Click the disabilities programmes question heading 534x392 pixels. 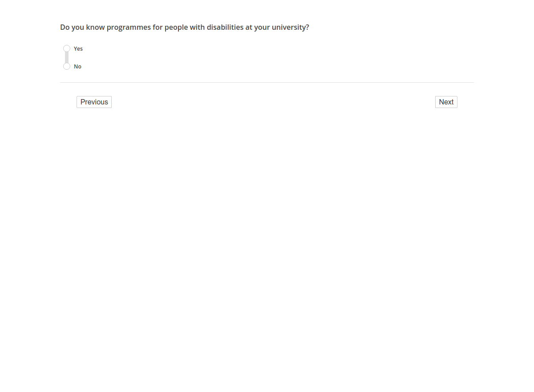tap(185, 28)
